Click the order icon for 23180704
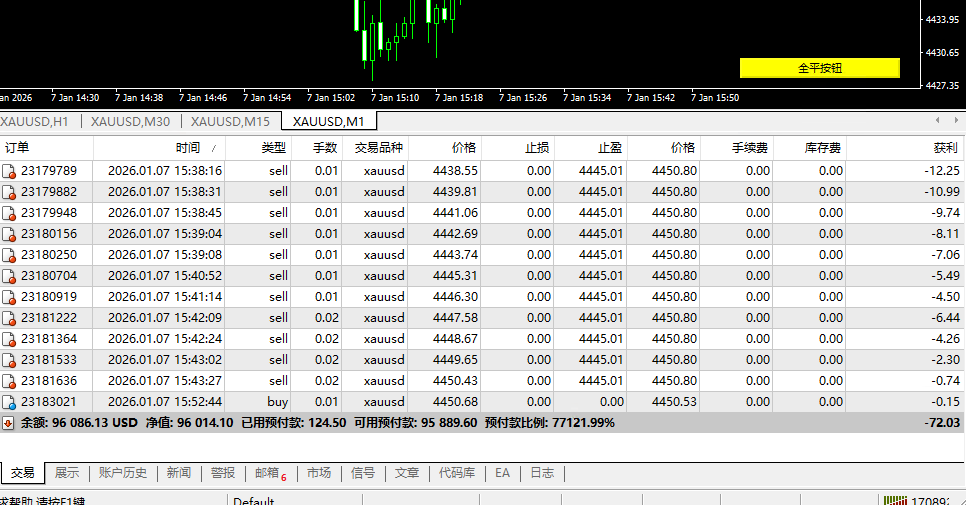Image resolution: width=966 pixels, height=505 pixels. click(9, 276)
